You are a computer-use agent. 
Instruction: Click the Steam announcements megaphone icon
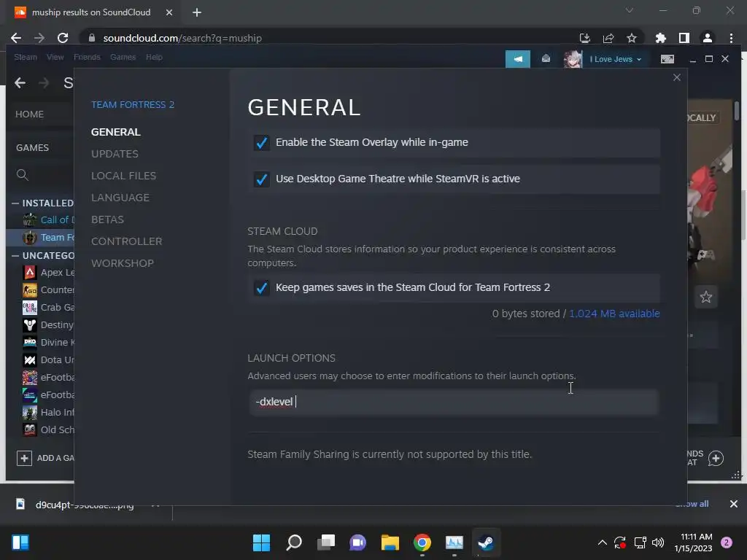517,59
